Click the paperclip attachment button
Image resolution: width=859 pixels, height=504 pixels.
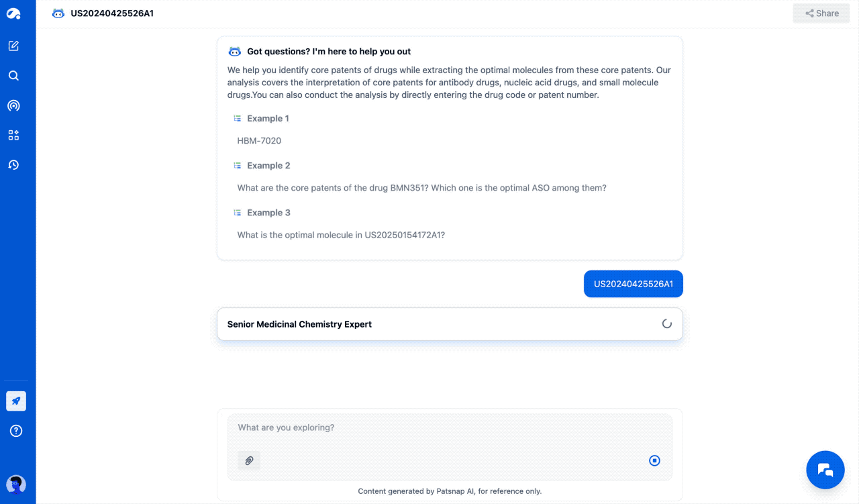(x=249, y=460)
